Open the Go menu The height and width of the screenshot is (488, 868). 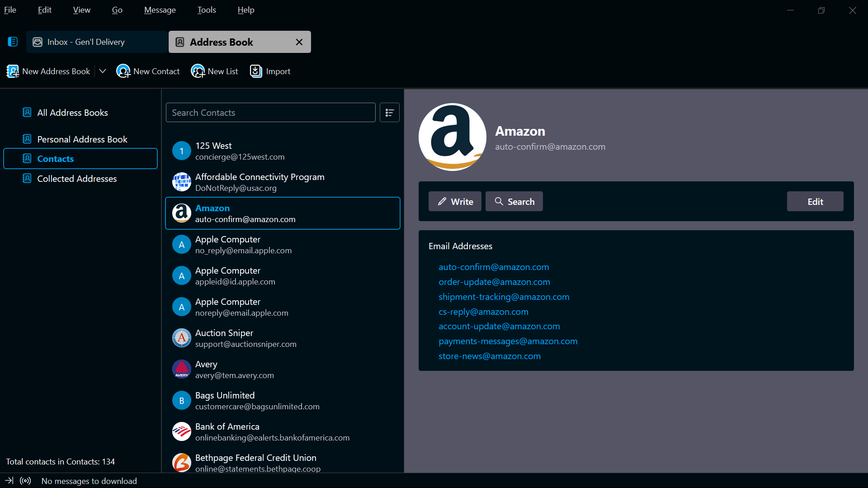coord(117,9)
